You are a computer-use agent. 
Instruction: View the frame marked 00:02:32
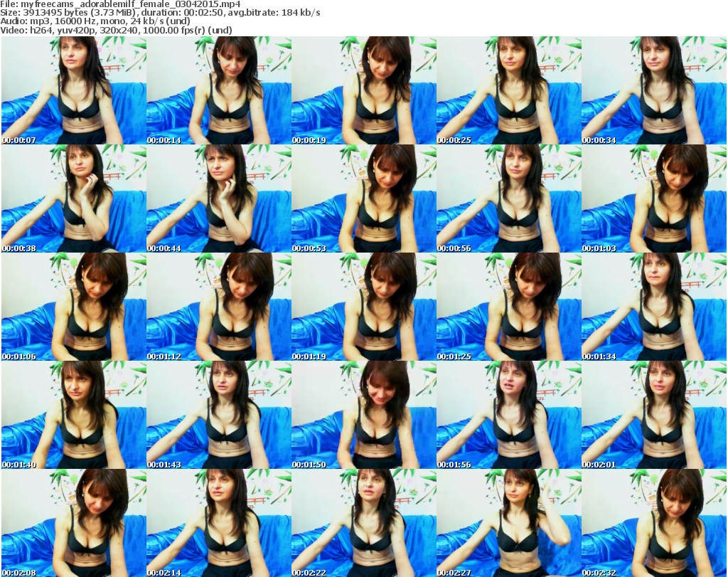(x=654, y=523)
